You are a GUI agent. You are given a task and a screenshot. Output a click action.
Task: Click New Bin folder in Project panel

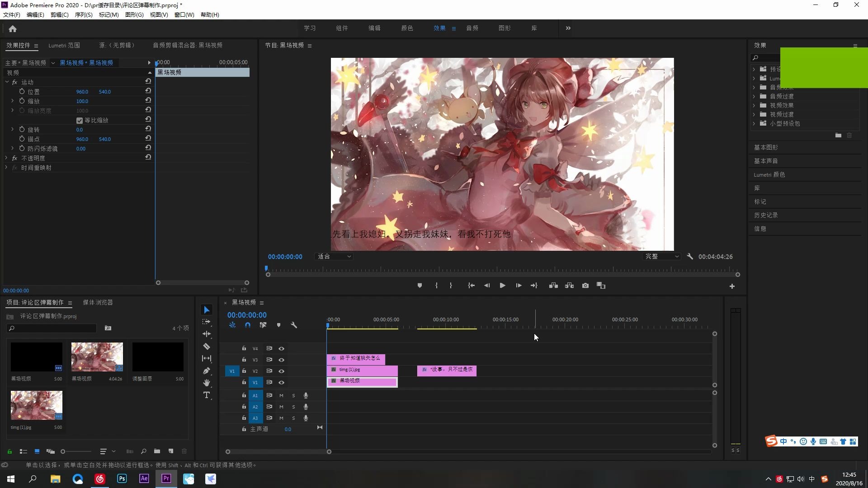coord(157,451)
